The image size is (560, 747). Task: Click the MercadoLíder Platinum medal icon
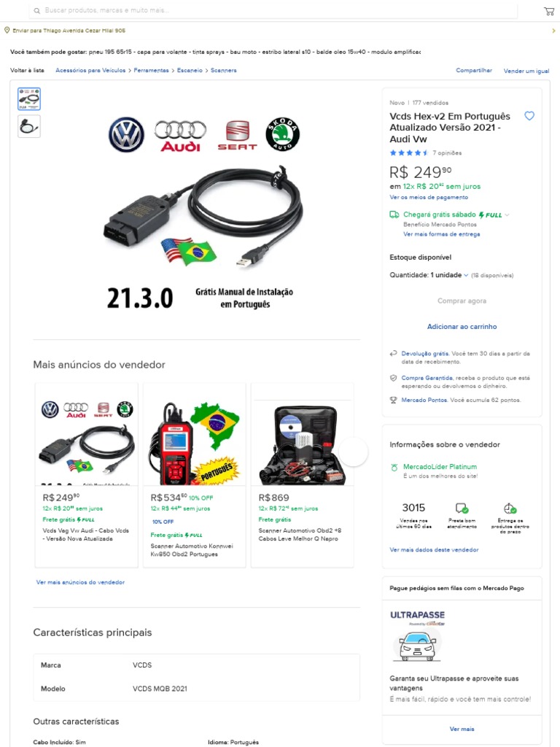394,468
